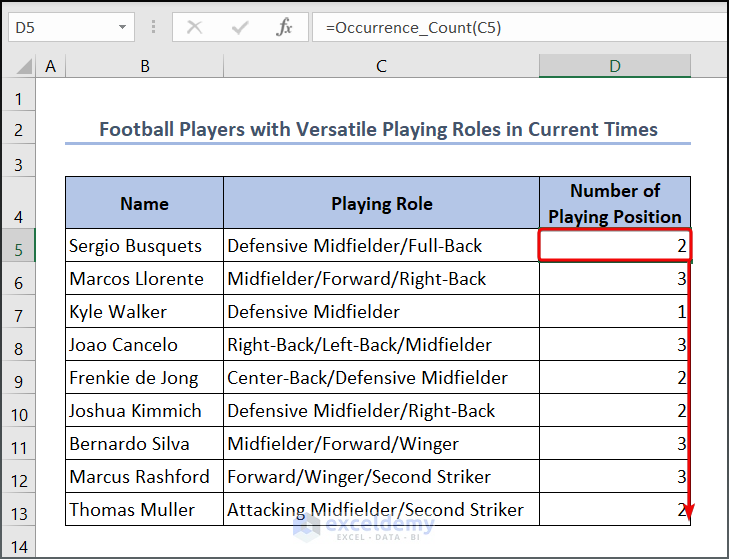Screen dimensions: 729x559
Task: Select row 5 header
Action: click(19, 246)
